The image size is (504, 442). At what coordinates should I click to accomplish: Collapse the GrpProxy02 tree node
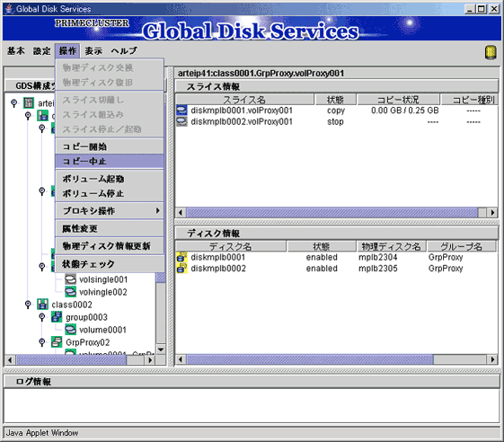pos(42,342)
